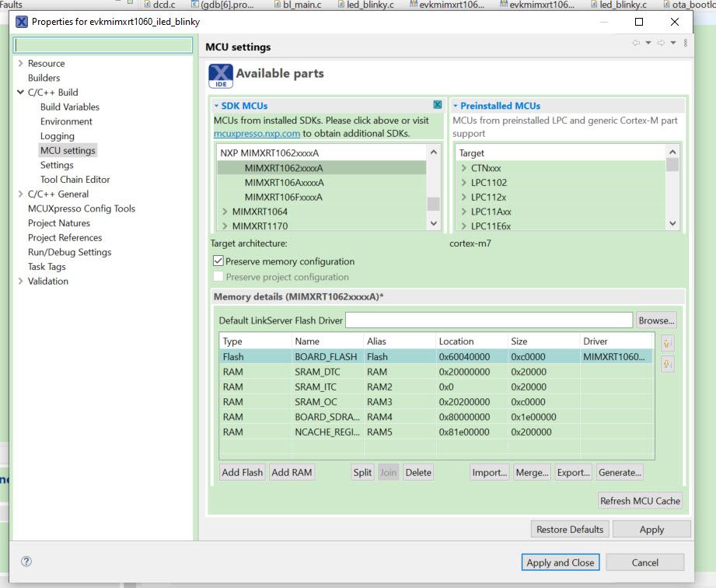Open mcuxpresso.nxp.com link

coord(257,134)
